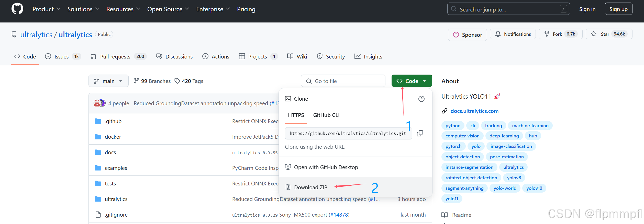Open the Discussions tab
644x224 pixels.
174,56
